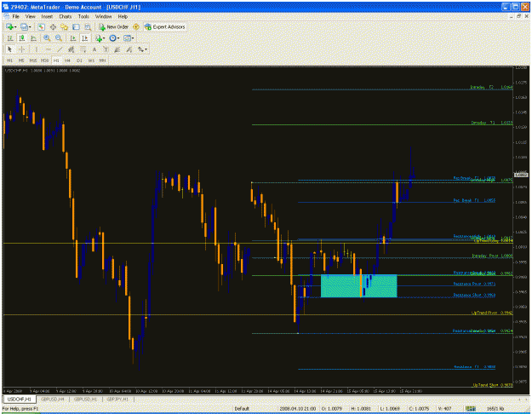Launch the MetaEditor yellow diamond icon

click(x=136, y=26)
